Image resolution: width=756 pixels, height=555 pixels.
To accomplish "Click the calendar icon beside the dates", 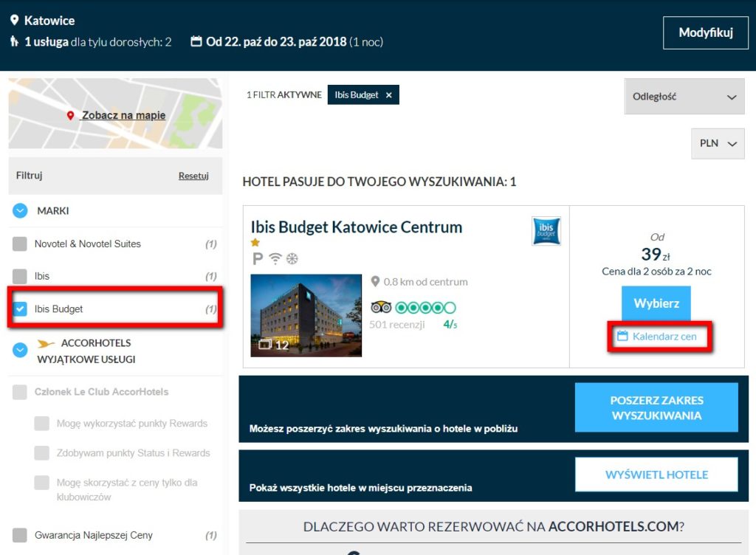I will point(196,41).
